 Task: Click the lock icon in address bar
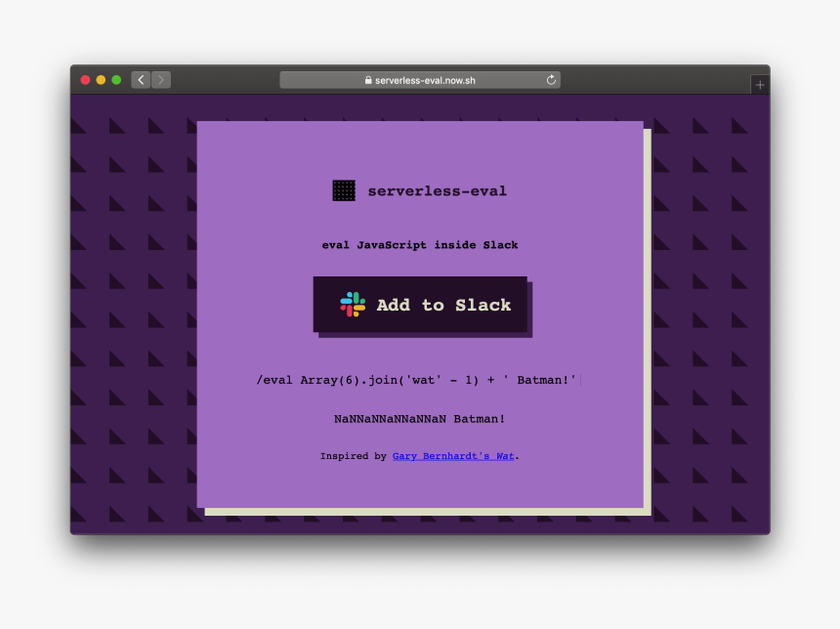368,80
